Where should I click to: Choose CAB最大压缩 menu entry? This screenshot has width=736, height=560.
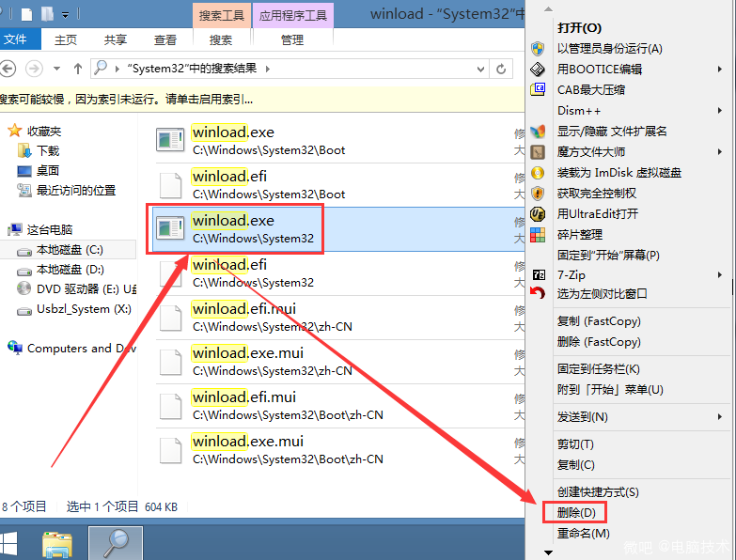coord(591,89)
